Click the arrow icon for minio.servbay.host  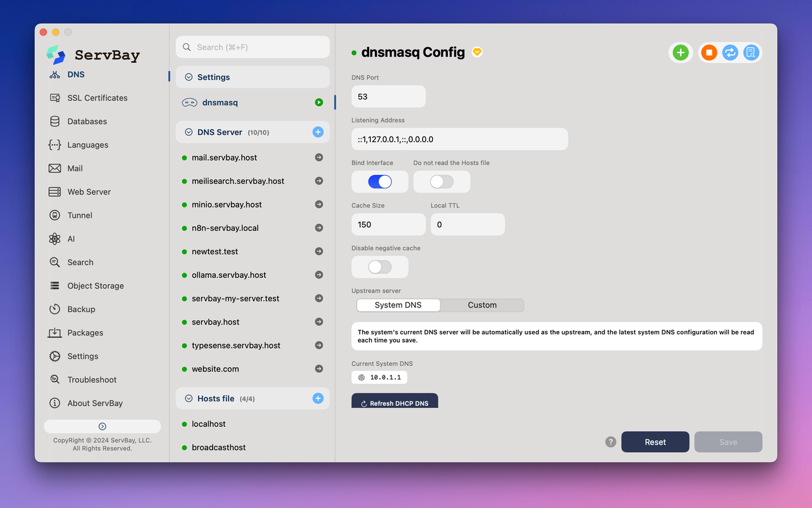pyautogui.click(x=319, y=204)
